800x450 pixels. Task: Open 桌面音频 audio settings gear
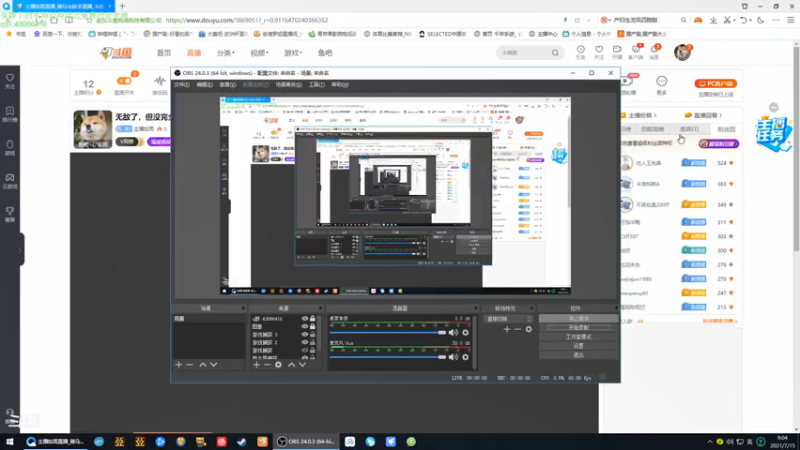(x=465, y=332)
